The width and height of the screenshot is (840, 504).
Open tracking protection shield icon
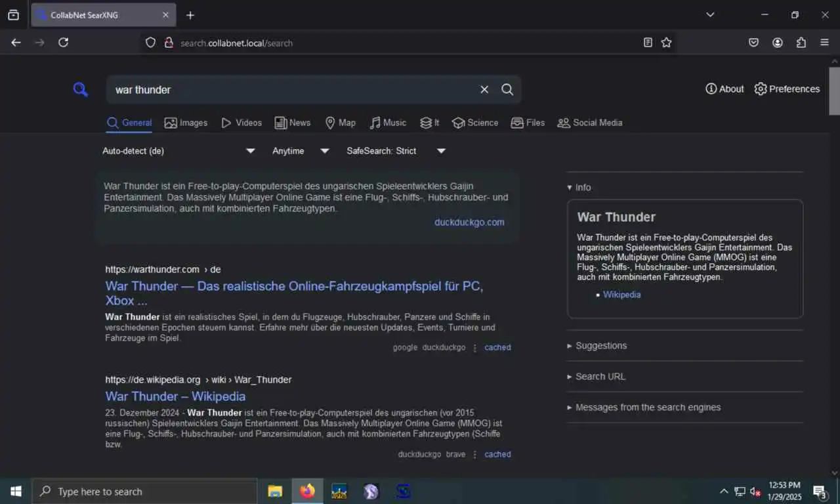pyautogui.click(x=150, y=43)
